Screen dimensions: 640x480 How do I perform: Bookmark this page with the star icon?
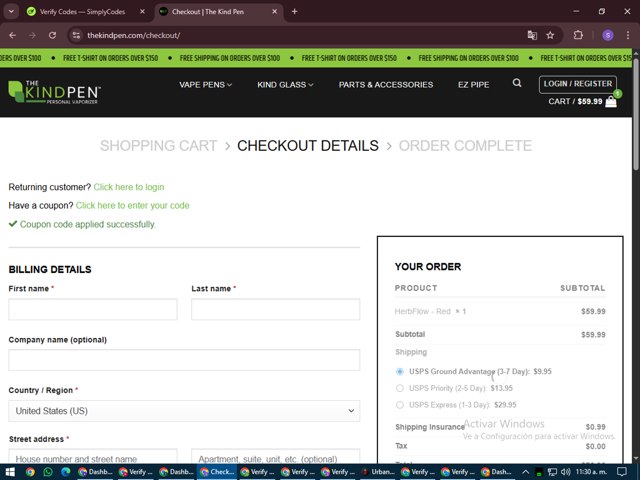(x=550, y=36)
